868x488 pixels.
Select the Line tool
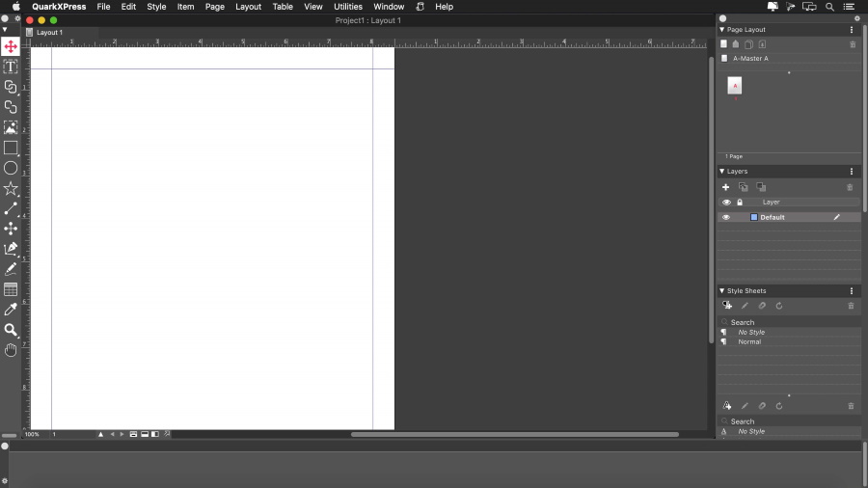tap(11, 208)
